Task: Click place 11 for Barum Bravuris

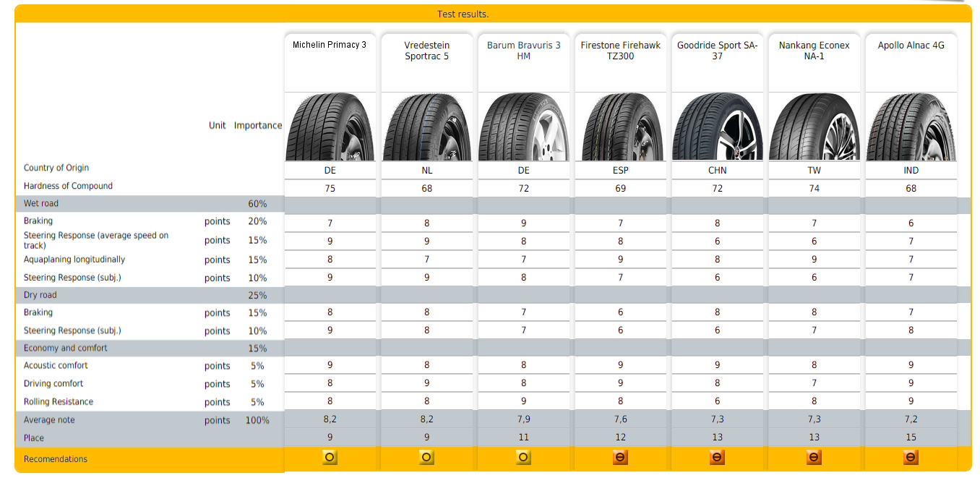Action: click(524, 438)
